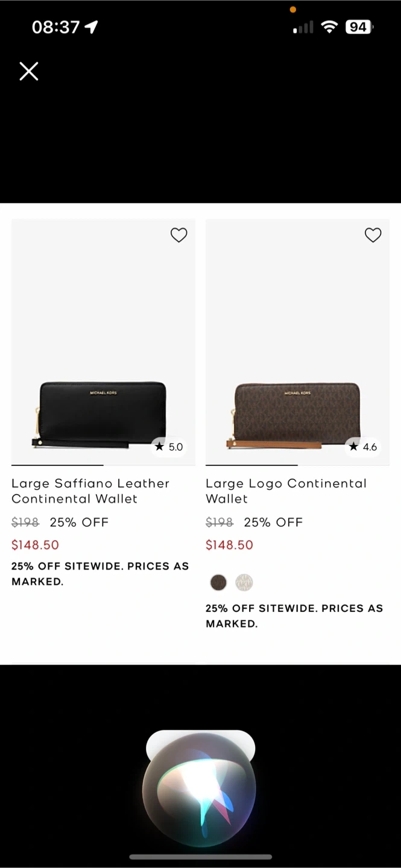Screen dimensions: 401x868
Task: Tap heart on Large Logo Continental Wallet
Action: (373, 235)
